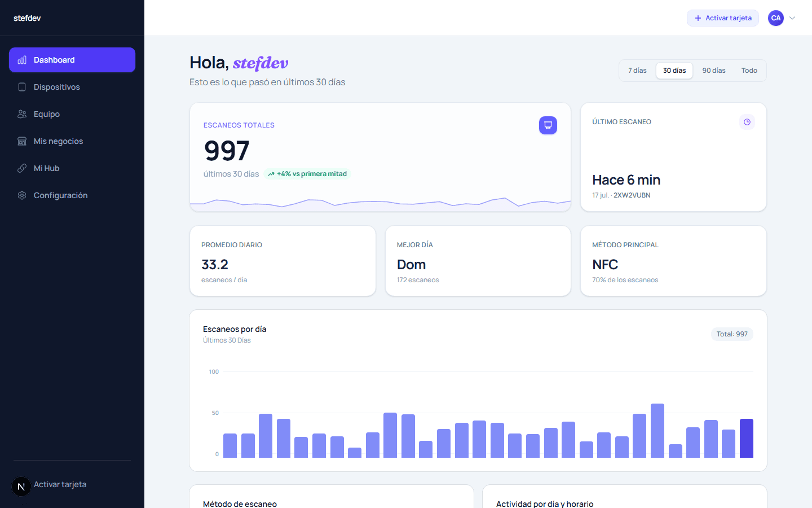This screenshot has height=508, width=812.
Task: Open Mi Hub page
Action: pos(72,168)
